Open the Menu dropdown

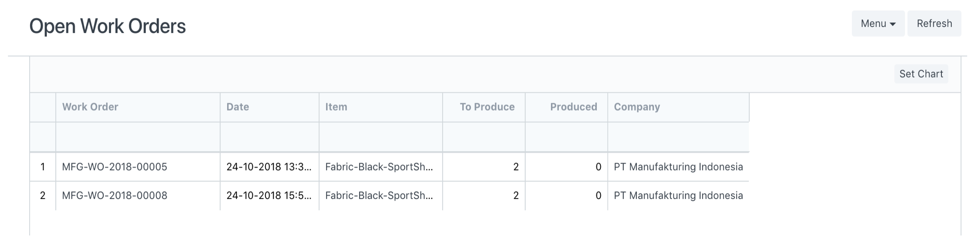pyautogui.click(x=877, y=24)
